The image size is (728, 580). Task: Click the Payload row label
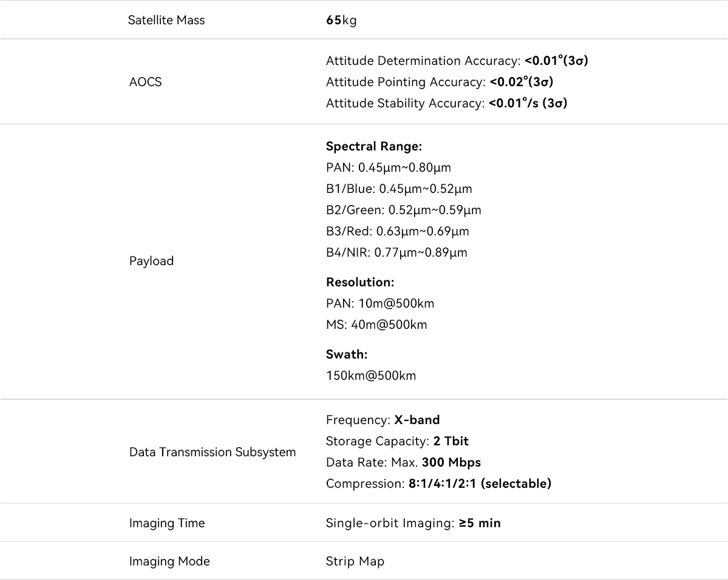151,261
